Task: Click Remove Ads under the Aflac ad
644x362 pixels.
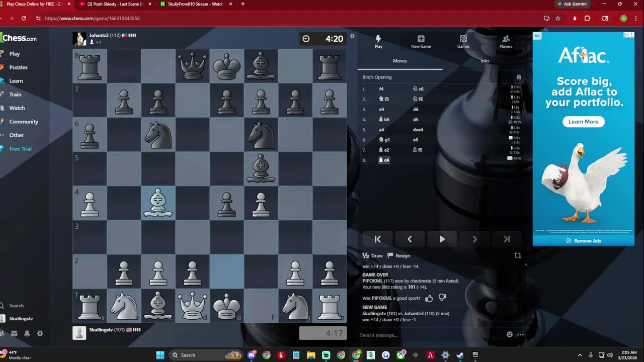Action: point(584,241)
